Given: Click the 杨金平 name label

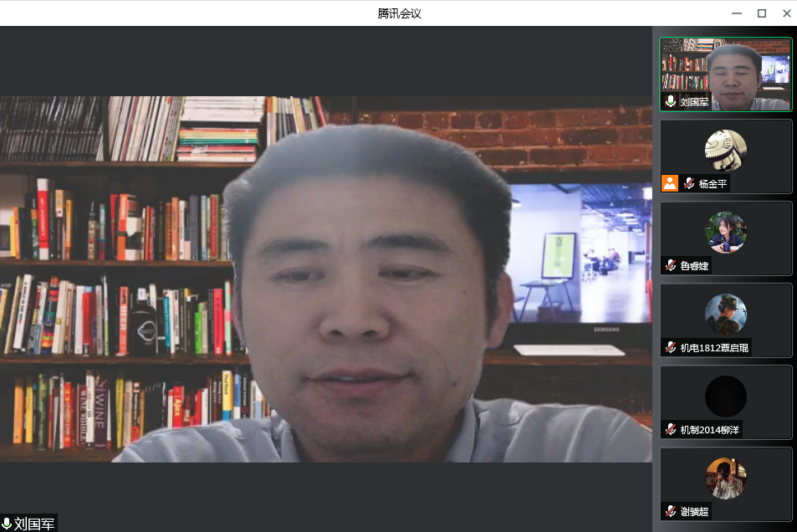Looking at the screenshot, I should pyautogui.click(x=713, y=183).
